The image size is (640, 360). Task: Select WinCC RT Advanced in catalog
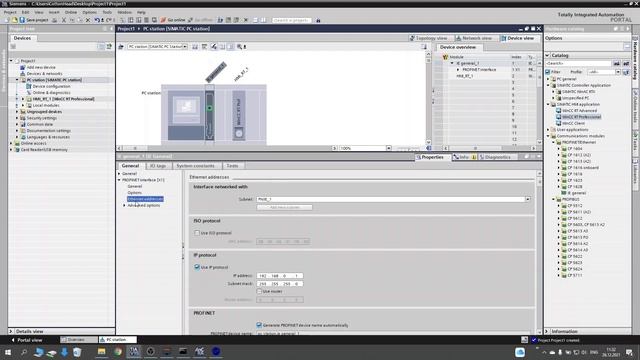(579, 111)
